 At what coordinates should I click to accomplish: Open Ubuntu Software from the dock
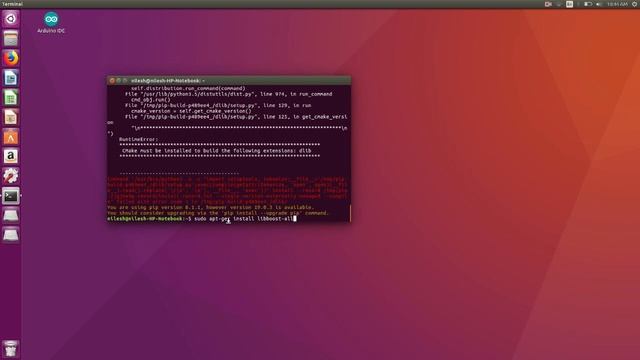(11, 137)
